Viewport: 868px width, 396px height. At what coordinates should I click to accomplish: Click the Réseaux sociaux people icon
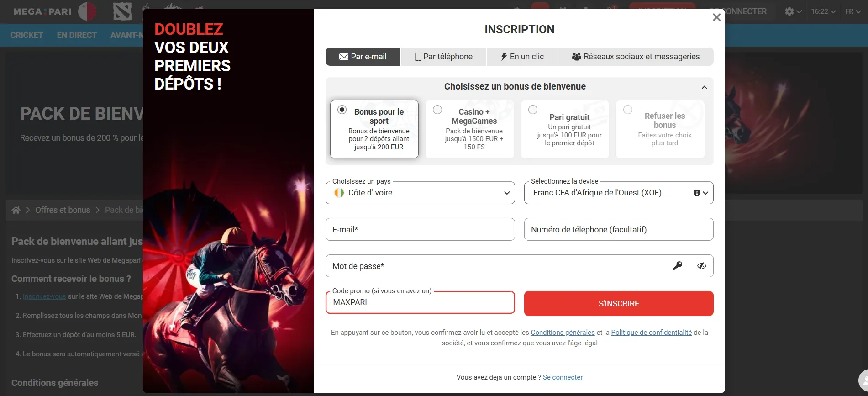click(577, 57)
